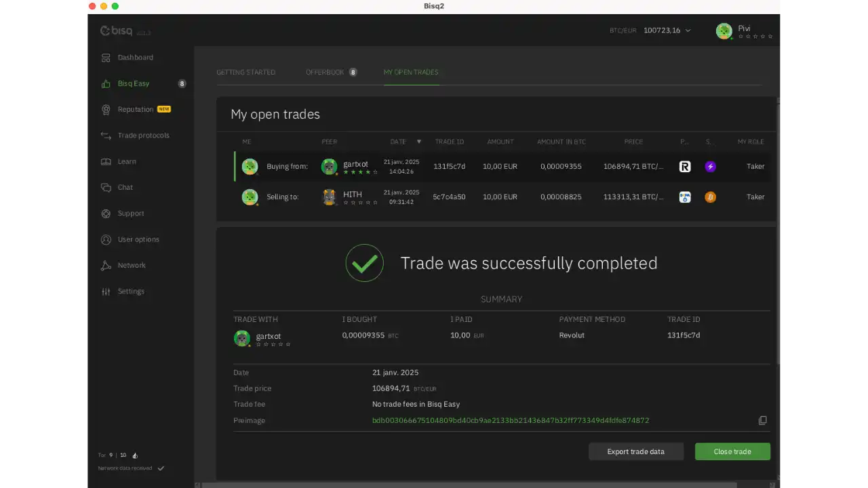The width and height of the screenshot is (868, 488).
Task: Open the Reputation section
Action: [x=136, y=110]
